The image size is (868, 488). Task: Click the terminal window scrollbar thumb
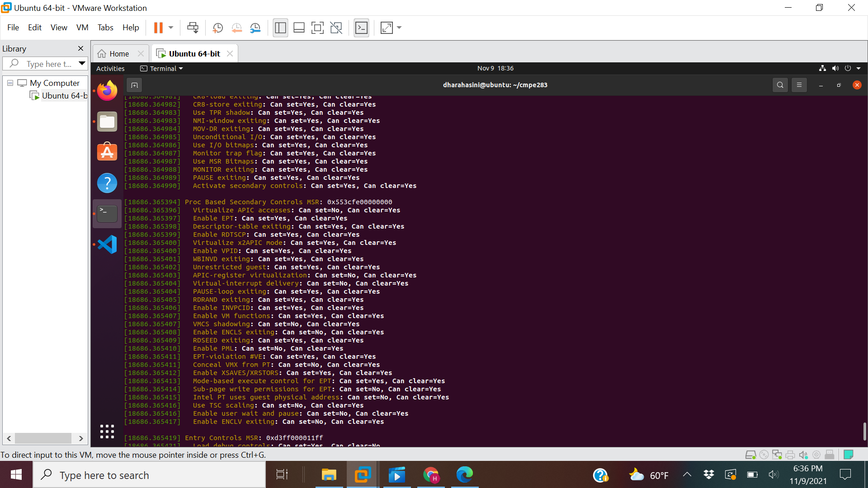[x=864, y=432]
